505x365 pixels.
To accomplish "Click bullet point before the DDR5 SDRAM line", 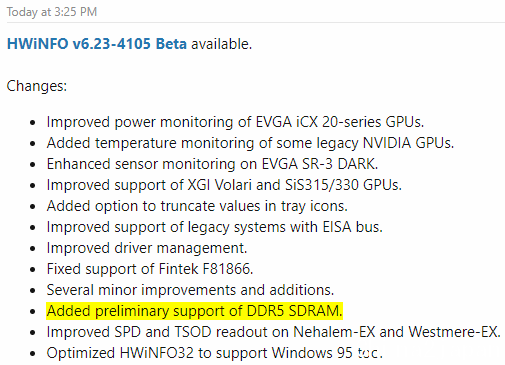I will point(33,312).
